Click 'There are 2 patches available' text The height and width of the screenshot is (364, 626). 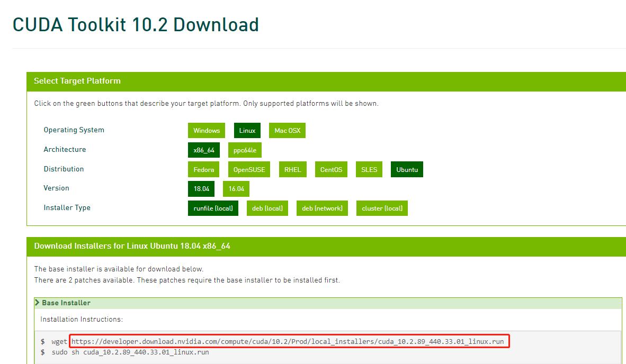pos(187,280)
